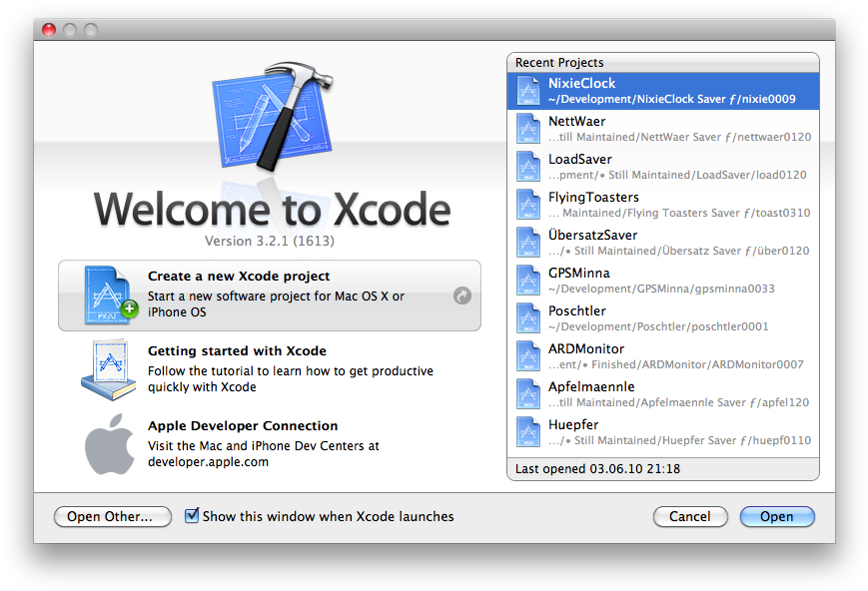868x591 pixels.
Task: Click the LoadSaver project file icon
Action: (528, 167)
